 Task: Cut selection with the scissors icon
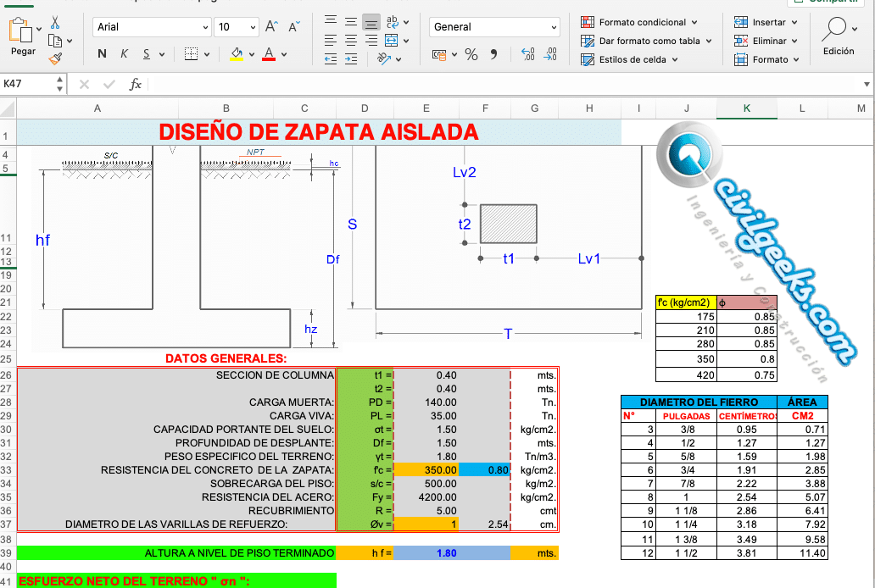tap(54, 22)
